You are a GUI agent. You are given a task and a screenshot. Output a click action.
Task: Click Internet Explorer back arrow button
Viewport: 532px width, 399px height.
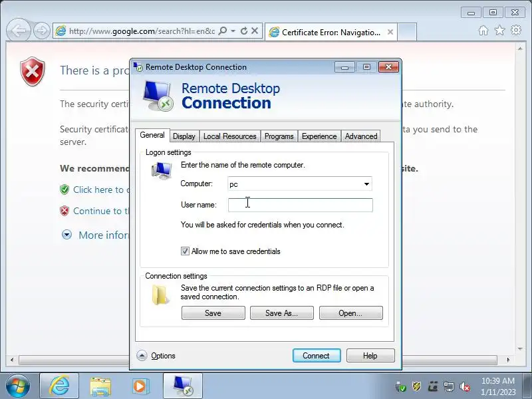click(19, 31)
